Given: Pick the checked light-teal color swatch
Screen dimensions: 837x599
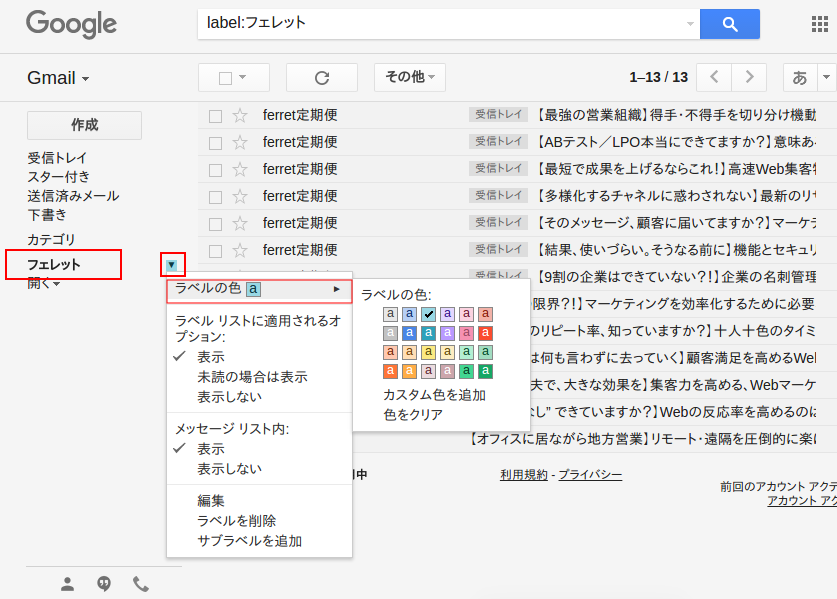Looking at the screenshot, I should 428,314.
